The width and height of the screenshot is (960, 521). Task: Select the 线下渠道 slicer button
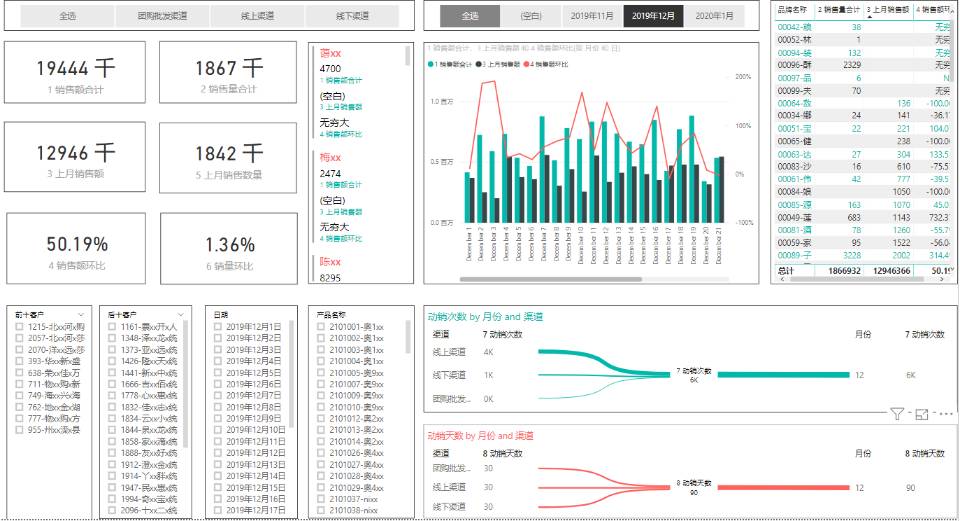click(x=353, y=16)
